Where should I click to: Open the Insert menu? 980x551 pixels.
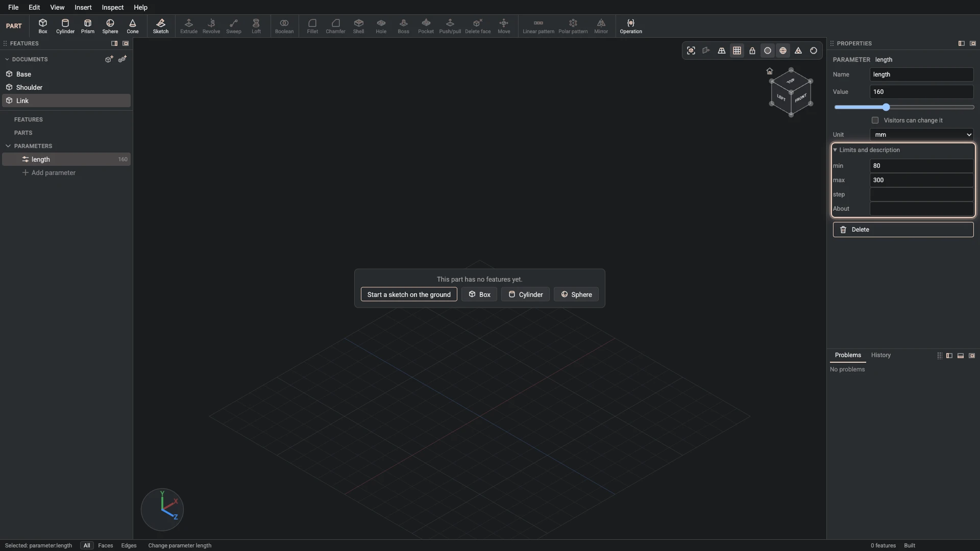[83, 7]
